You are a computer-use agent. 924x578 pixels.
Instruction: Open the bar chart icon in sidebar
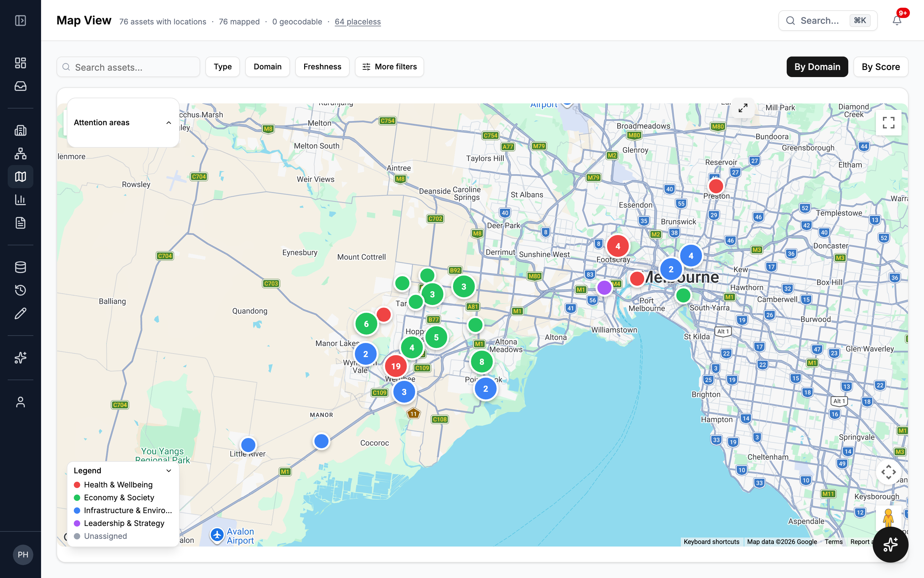20,199
